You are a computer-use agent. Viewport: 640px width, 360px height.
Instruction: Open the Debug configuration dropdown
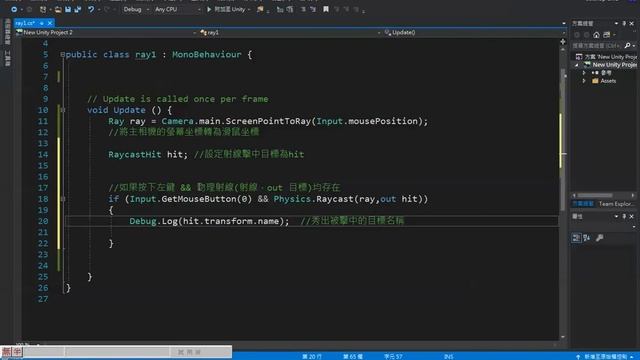point(136,9)
